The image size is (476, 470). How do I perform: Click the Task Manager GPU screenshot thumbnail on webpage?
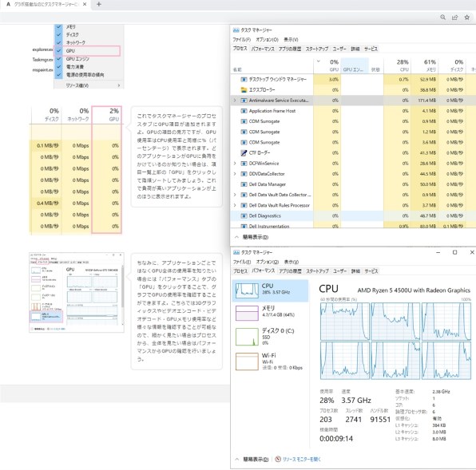click(77, 293)
